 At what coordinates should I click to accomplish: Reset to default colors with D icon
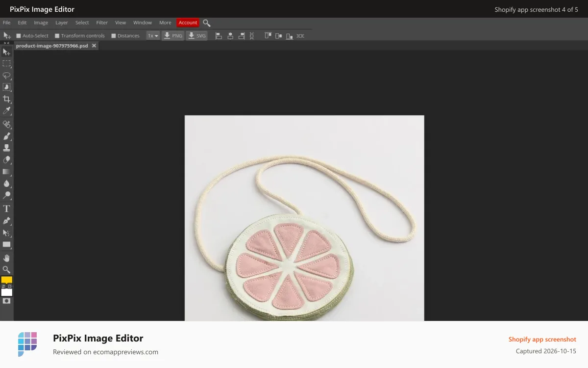pos(9,287)
